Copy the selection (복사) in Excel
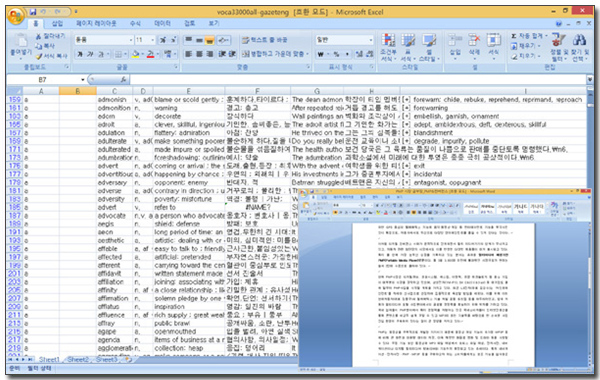Screen dimensions: 600x380 tap(46, 46)
